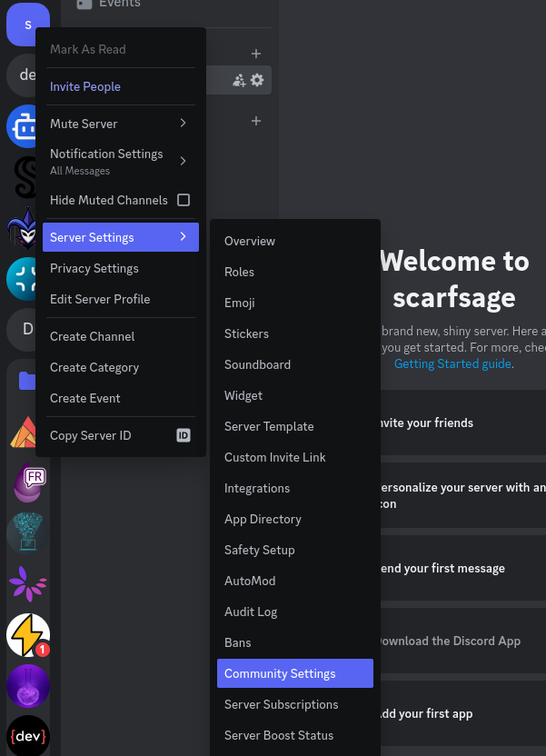Open Custom Invite Link
The height and width of the screenshot is (756, 546).
pyautogui.click(x=295, y=457)
